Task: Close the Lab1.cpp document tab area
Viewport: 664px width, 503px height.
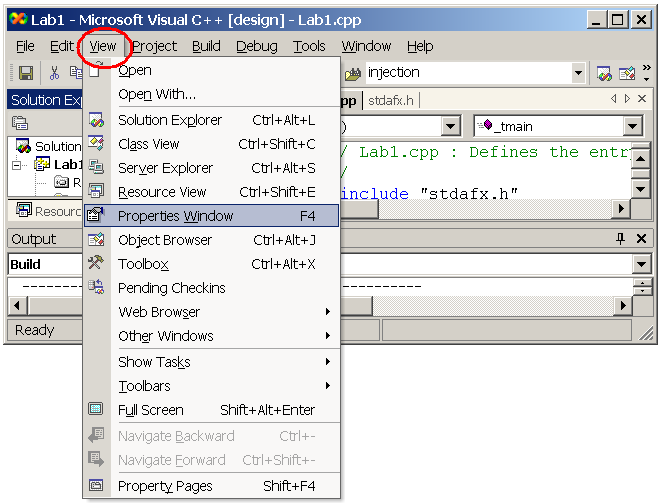Action: 642,99
